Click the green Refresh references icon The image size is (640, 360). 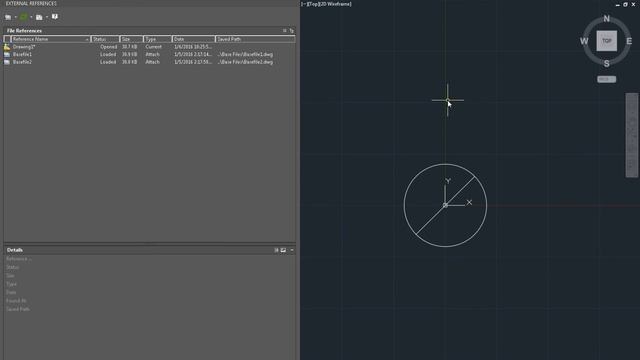point(24,17)
